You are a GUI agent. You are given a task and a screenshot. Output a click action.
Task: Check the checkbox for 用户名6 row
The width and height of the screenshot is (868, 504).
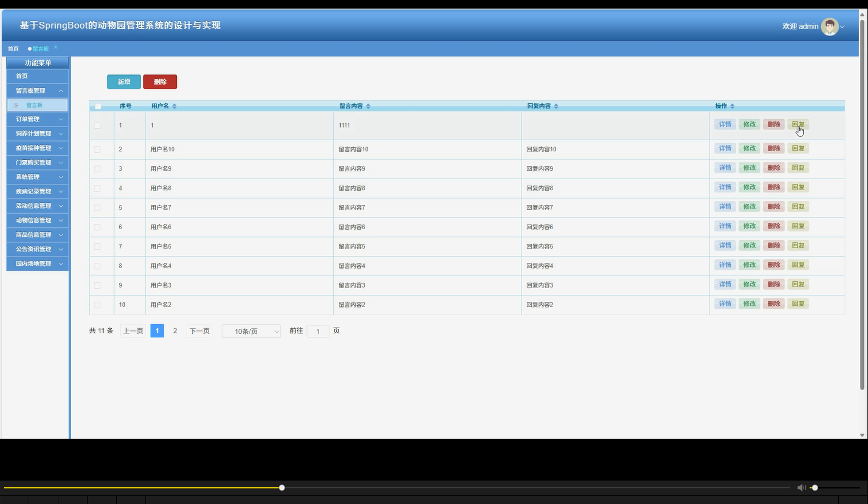click(x=97, y=227)
